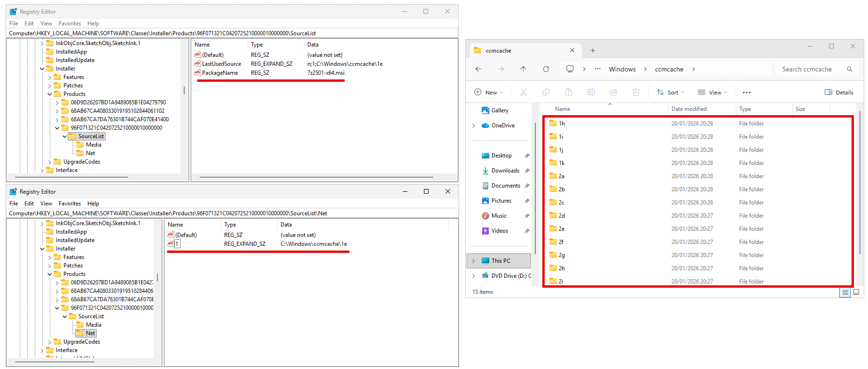
Task: Click the Refresh icon in File Explorer
Action: pos(546,69)
